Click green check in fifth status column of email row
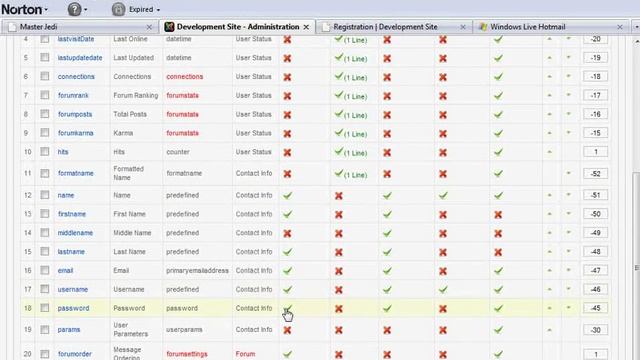640x360 pixels. point(498,271)
